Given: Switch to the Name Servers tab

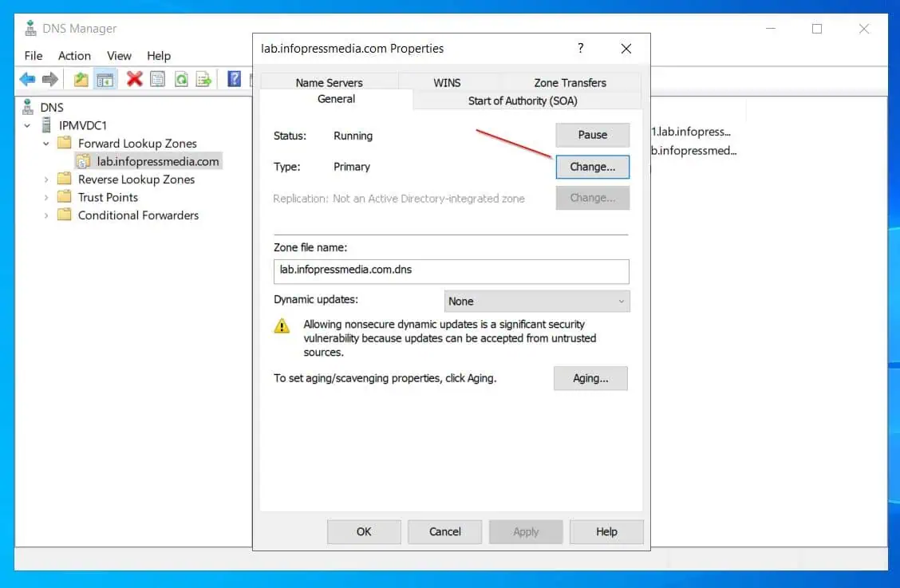Looking at the screenshot, I should (329, 82).
